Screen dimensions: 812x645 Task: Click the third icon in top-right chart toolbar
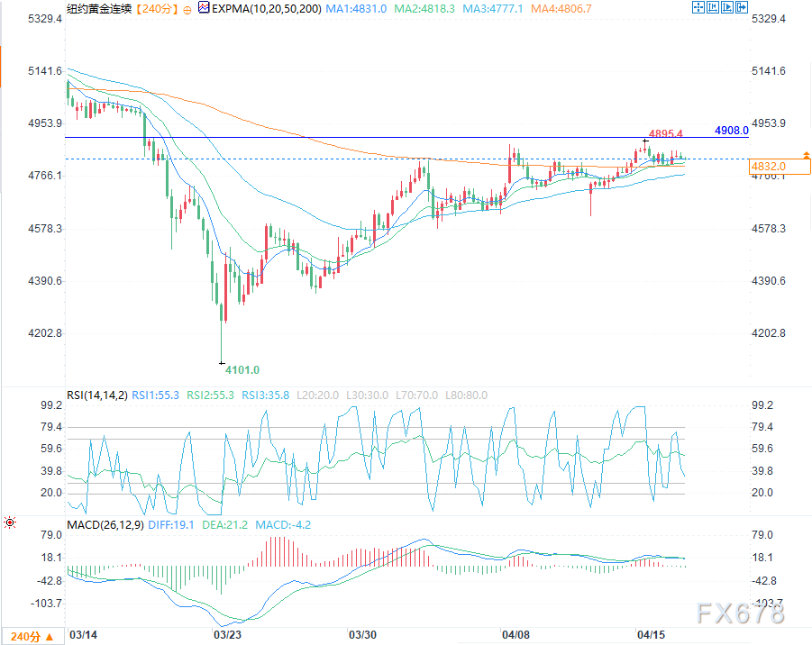click(728, 8)
